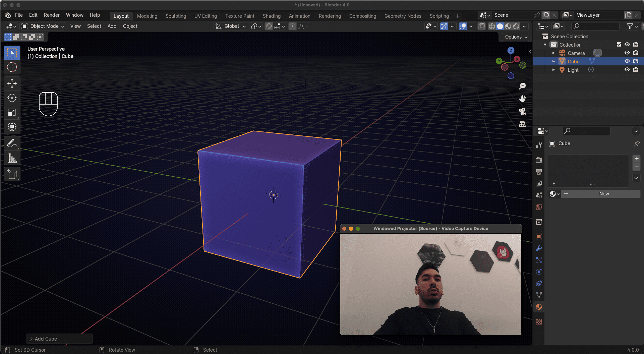Image resolution: width=644 pixels, height=354 pixels.
Task: Select the Move tool in toolbar
Action: 12,83
